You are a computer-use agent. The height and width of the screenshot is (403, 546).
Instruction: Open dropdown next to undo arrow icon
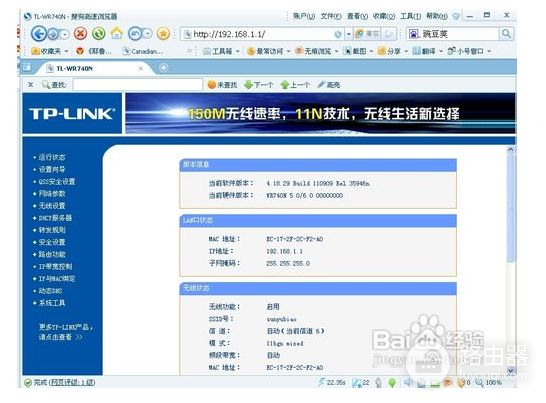click(x=148, y=34)
